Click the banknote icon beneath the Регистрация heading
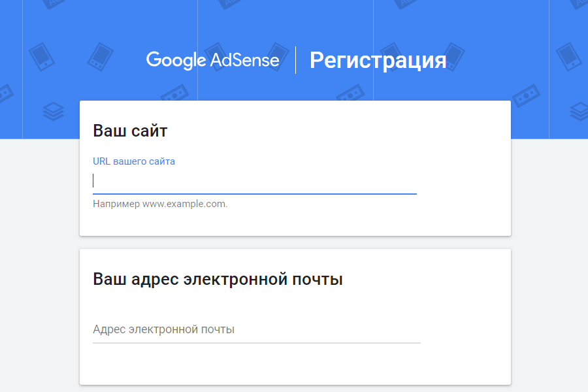The height and width of the screenshot is (392, 588). [351, 95]
